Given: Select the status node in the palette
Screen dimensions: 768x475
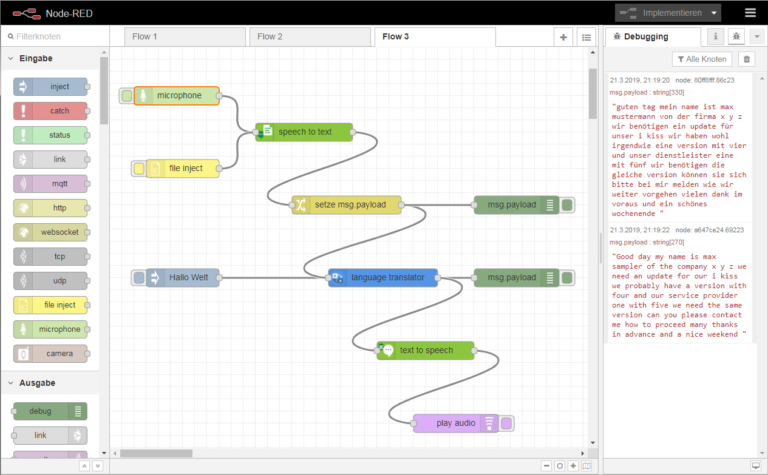Looking at the screenshot, I should 50,135.
